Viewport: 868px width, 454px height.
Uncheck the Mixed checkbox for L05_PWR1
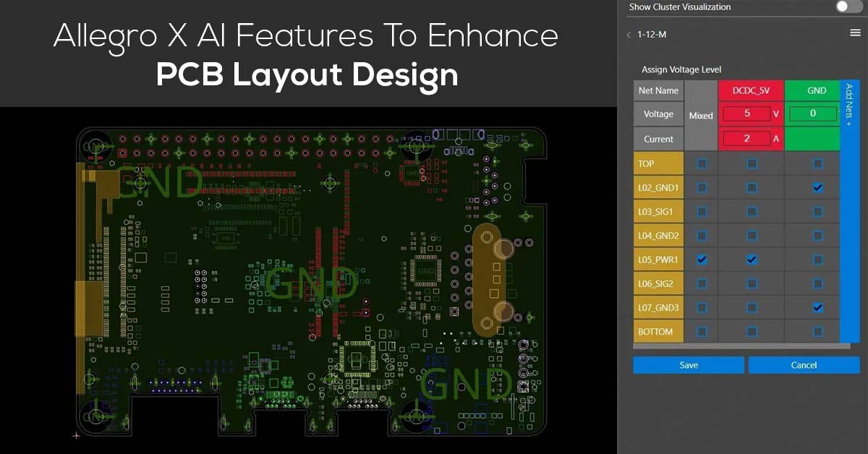(x=700, y=259)
